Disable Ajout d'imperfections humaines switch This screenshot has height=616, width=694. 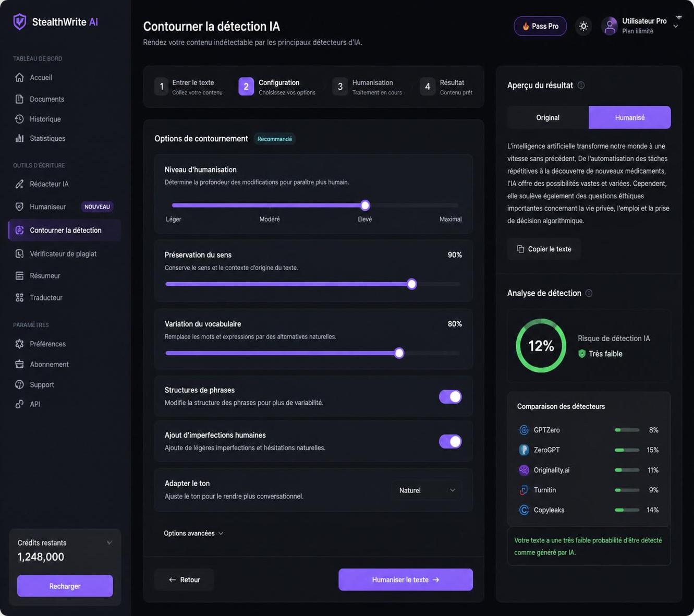(x=450, y=441)
